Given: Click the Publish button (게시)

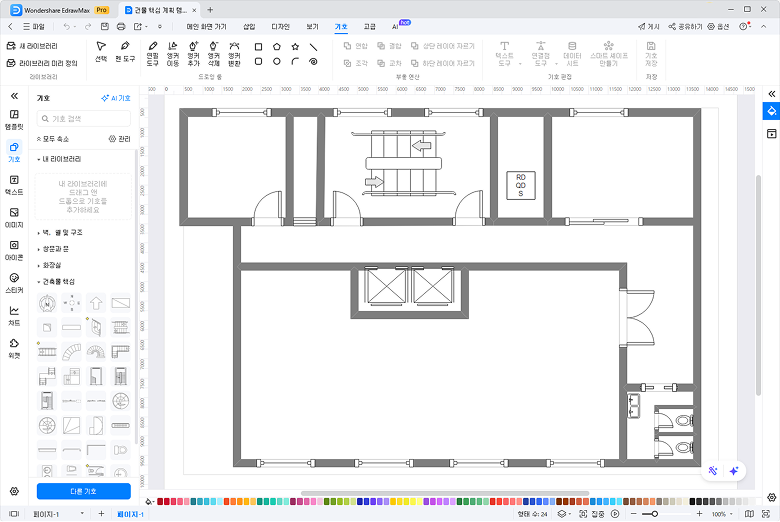Looking at the screenshot, I should (649, 26).
